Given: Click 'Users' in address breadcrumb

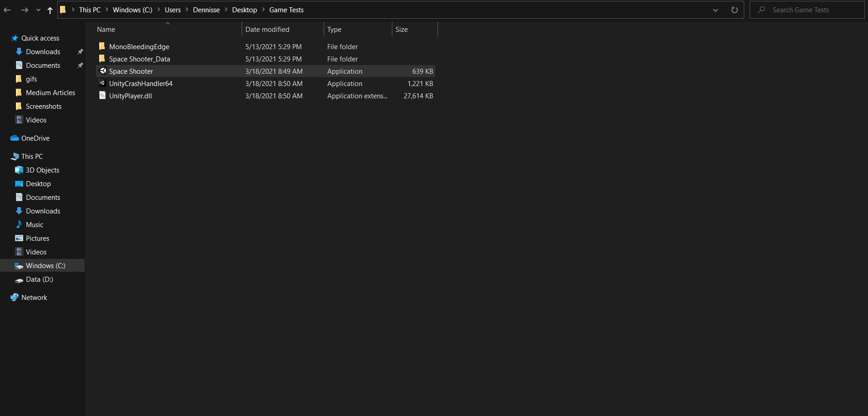Looking at the screenshot, I should (173, 10).
